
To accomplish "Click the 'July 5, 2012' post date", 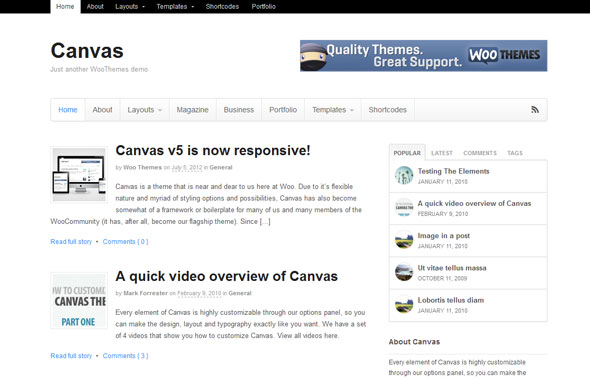I will pyautogui.click(x=187, y=167).
